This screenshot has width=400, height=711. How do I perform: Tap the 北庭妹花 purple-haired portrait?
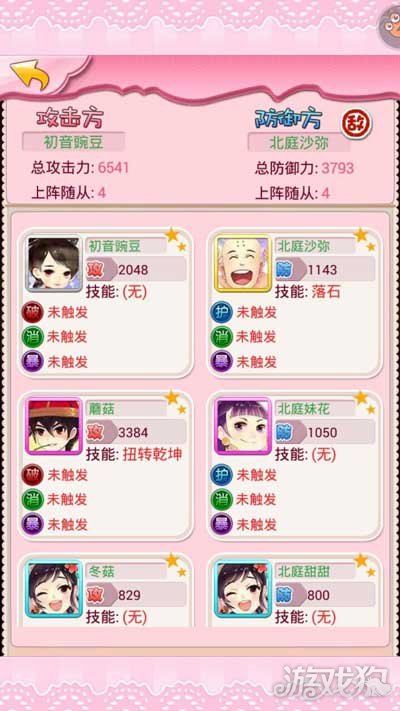[243, 426]
